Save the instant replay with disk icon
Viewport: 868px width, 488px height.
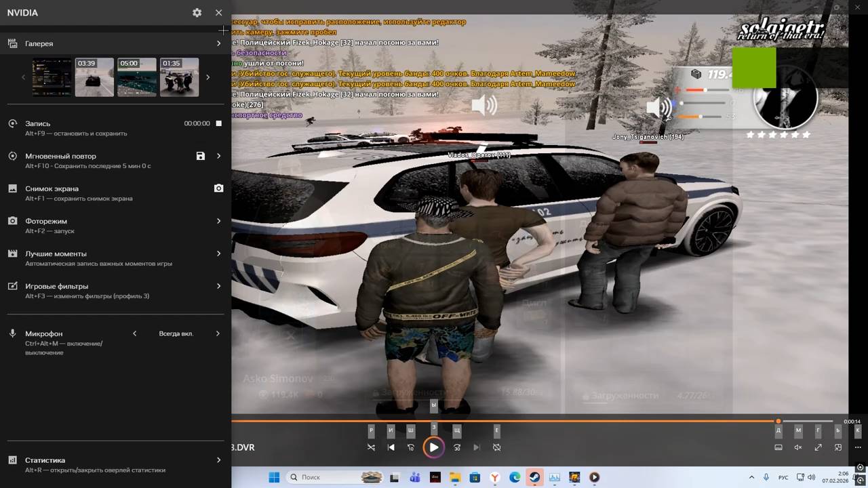coord(200,156)
